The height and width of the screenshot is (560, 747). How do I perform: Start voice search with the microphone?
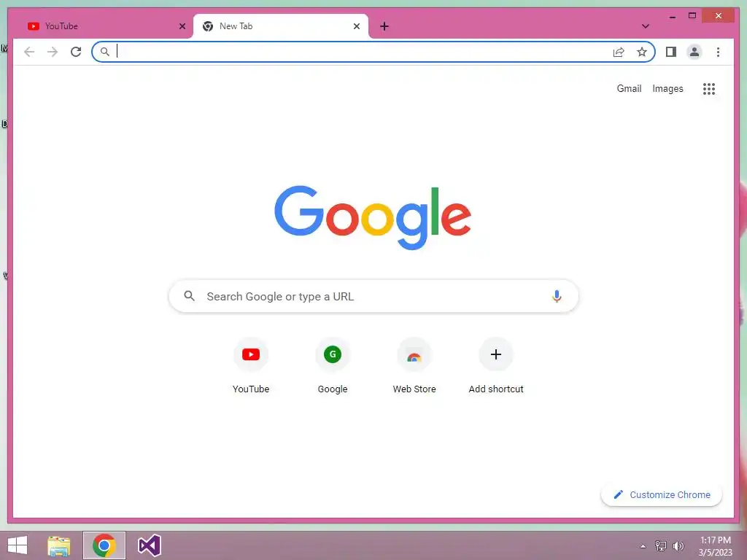coord(557,296)
